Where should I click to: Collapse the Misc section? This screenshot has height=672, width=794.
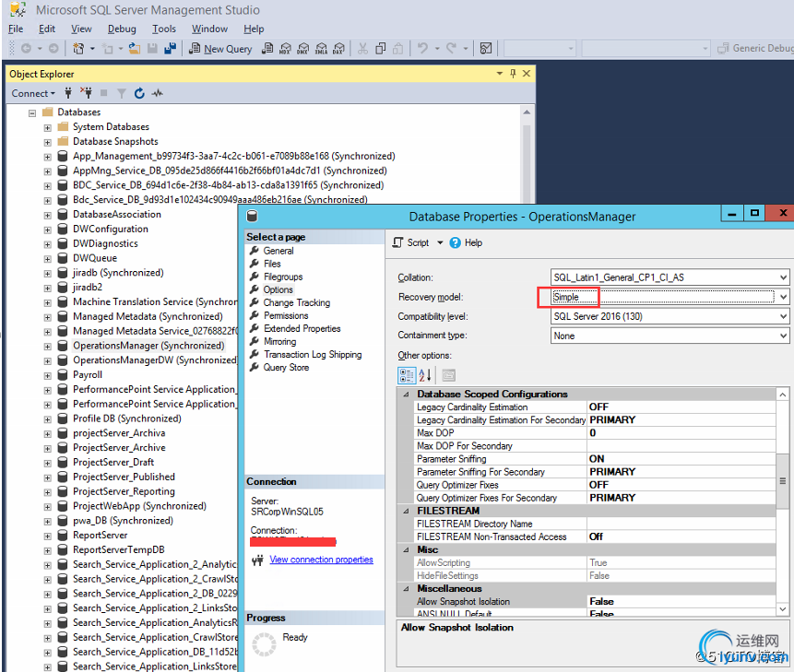(x=406, y=550)
